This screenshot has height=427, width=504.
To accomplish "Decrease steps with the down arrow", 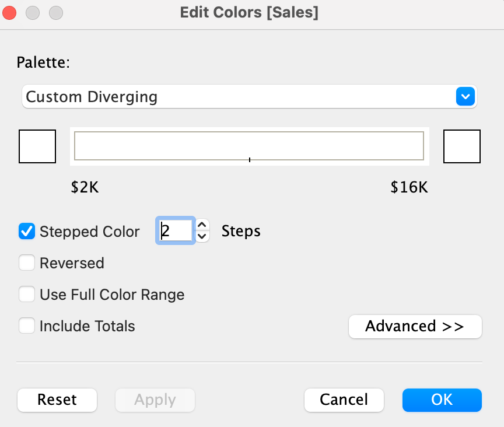I will tap(202, 236).
